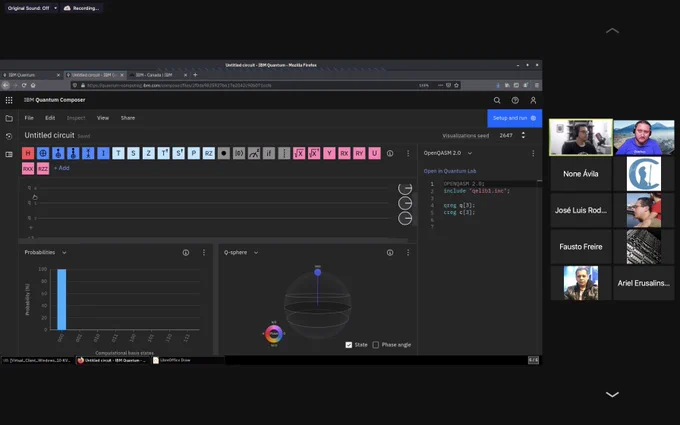Viewport: 680px width, 425px height.
Task: Uncheck the State checkbox
Action: tap(349, 345)
